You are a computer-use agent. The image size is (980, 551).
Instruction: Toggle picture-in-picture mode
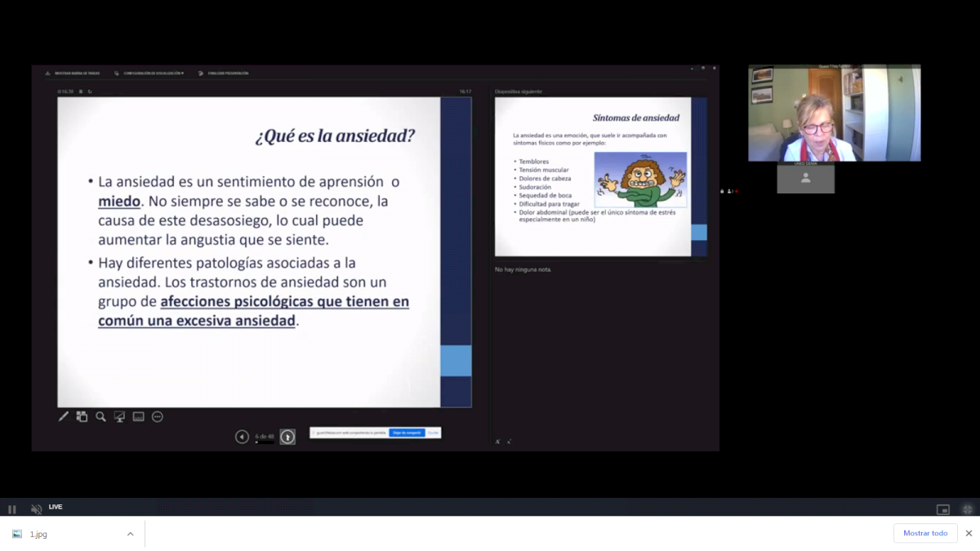click(942, 509)
